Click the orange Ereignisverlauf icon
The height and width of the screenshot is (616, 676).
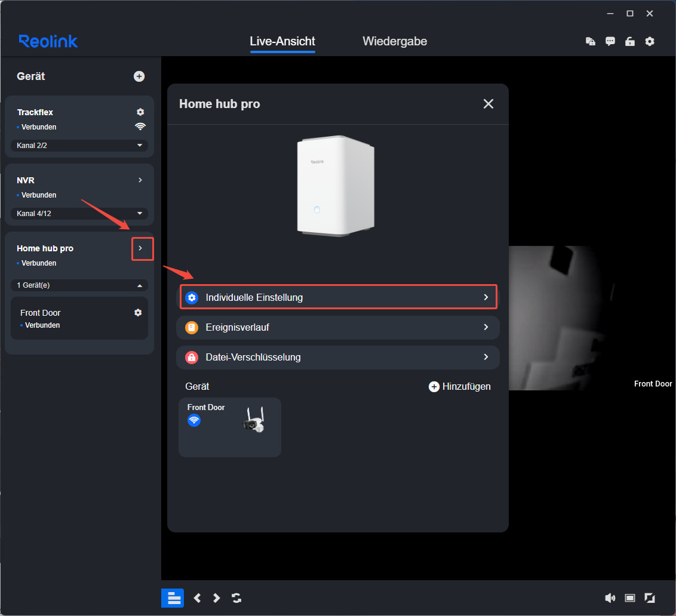click(192, 328)
